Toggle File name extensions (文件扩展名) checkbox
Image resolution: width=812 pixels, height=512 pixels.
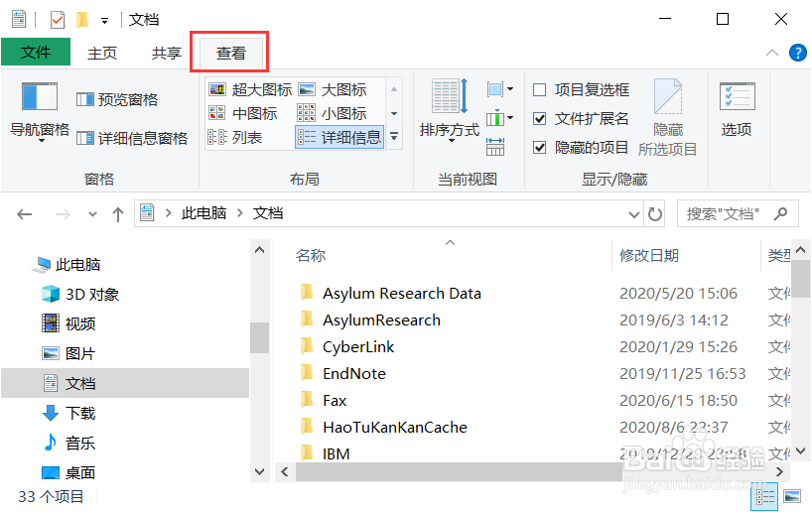pos(581,118)
